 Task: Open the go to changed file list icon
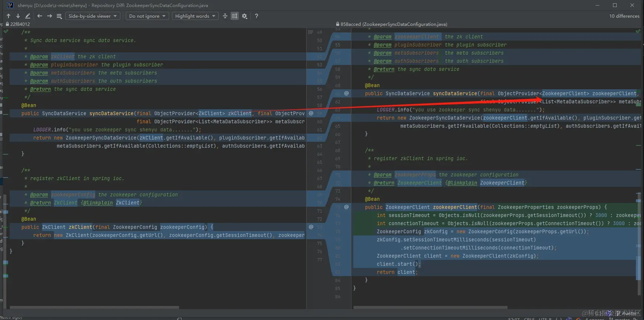pyautogui.click(x=59, y=16)
